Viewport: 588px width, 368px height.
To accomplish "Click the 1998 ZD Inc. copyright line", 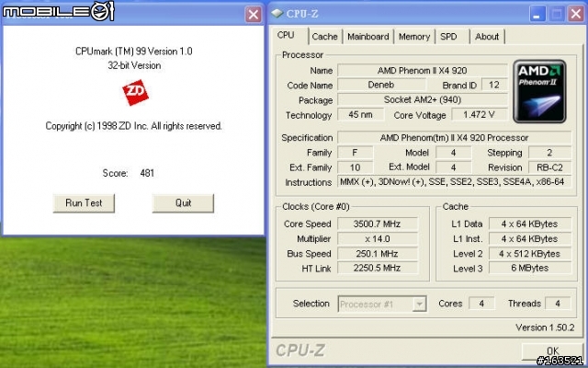I will click(133, 126).
